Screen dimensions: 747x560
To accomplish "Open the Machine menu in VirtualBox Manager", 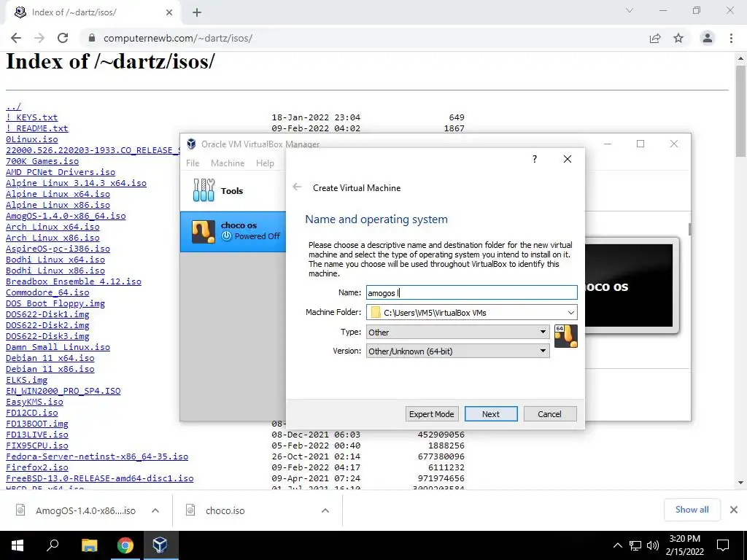I will [228, 163].
